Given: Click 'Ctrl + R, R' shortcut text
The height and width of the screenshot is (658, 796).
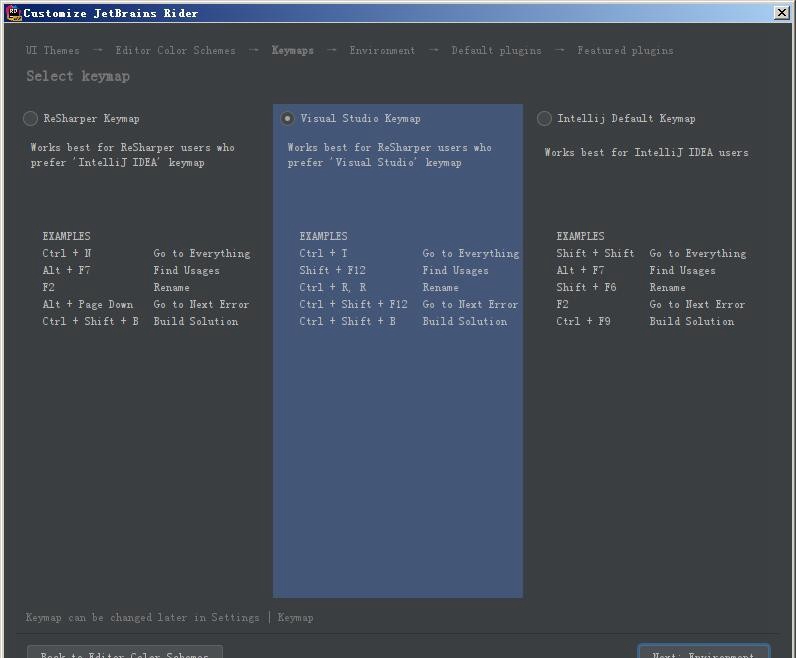Looking at the screenshot, I should pyautogui.click(x=333, y=287).
